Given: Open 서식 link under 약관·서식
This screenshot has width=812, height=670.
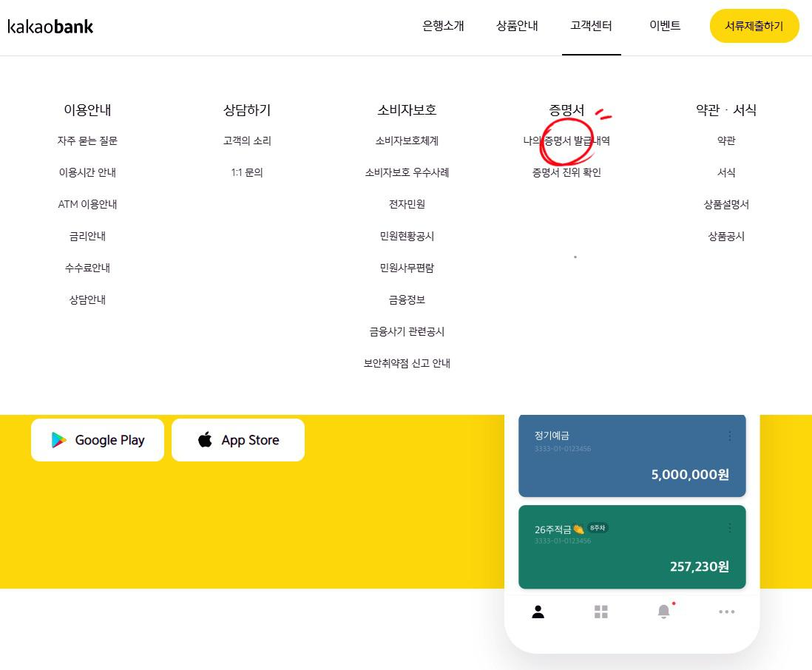Looking at the screenshot, I should [x=726, y=172].
